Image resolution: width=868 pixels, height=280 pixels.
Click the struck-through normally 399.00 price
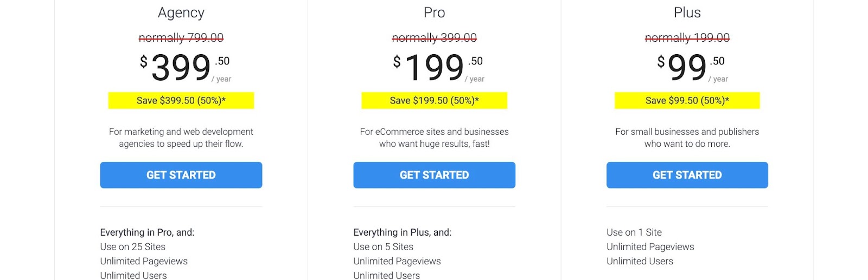pyautogui.click(x=434, y=37)
